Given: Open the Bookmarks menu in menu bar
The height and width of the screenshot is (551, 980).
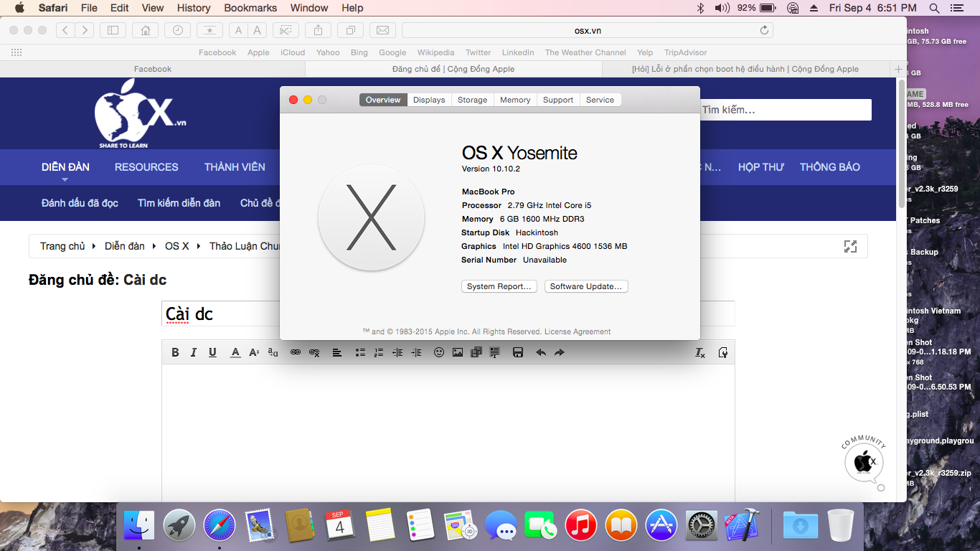Looking at the screenshot, I should coord(250,8).
